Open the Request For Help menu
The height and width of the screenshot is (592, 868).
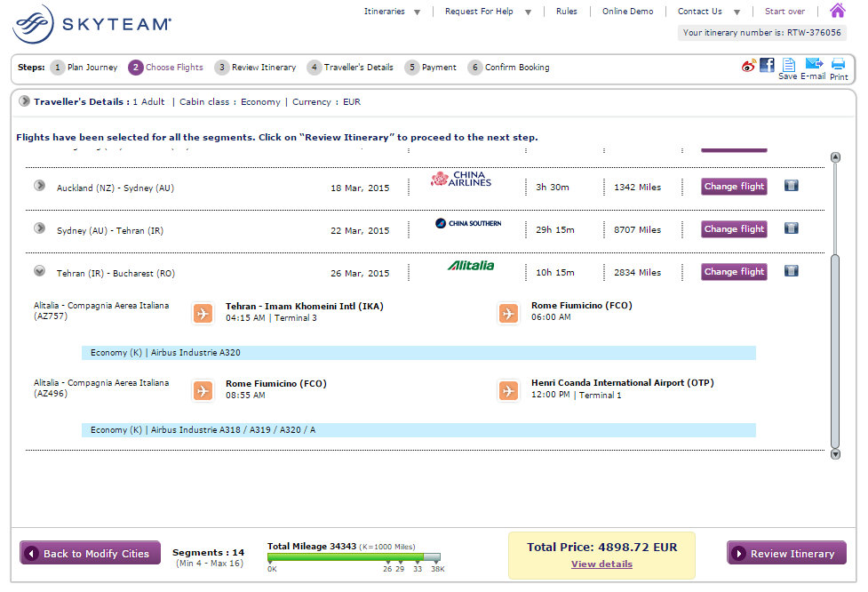[479, 11]
